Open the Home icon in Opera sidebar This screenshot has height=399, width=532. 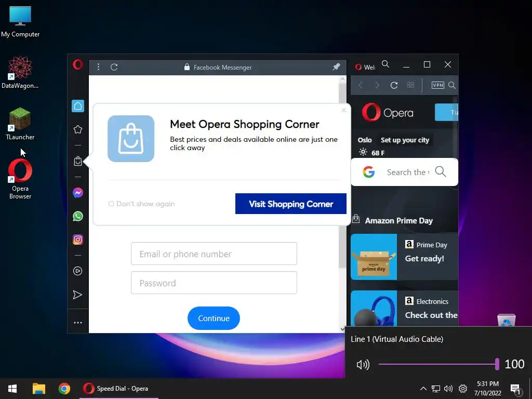point(78,106)
